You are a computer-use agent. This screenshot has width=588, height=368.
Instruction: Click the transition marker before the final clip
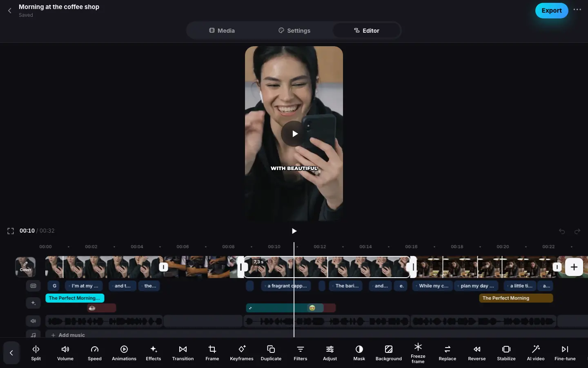pos(557,267)
